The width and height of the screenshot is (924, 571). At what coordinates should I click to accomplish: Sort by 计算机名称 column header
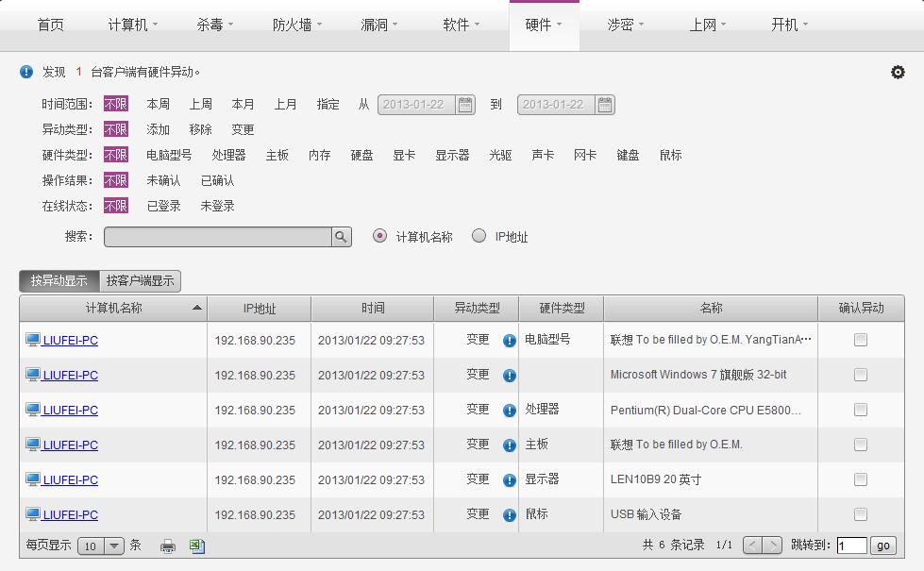[113, 309]
